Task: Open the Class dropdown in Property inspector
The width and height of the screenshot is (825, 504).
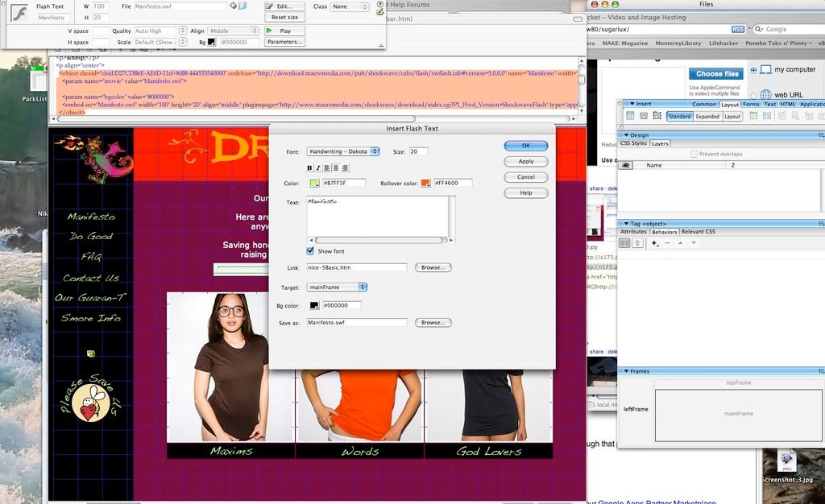Action: [350, 6]
